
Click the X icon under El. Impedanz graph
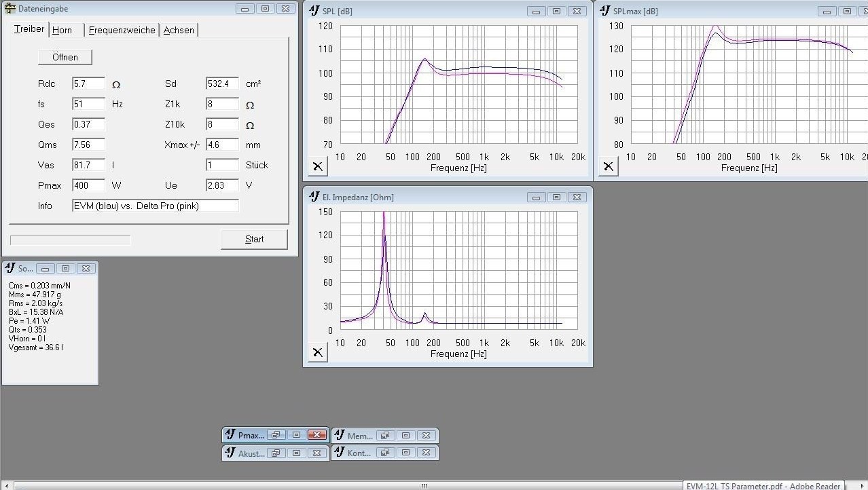click(x=317, y=352)
